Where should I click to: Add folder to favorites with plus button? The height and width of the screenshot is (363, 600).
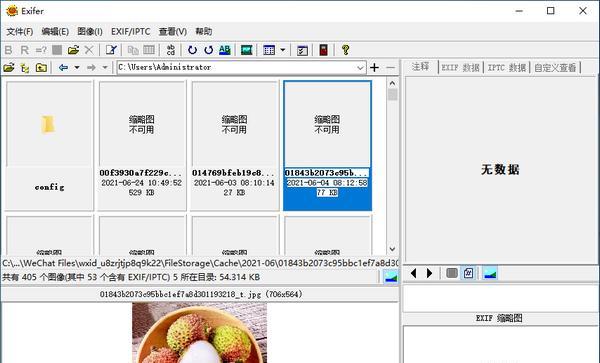(375, 68)
